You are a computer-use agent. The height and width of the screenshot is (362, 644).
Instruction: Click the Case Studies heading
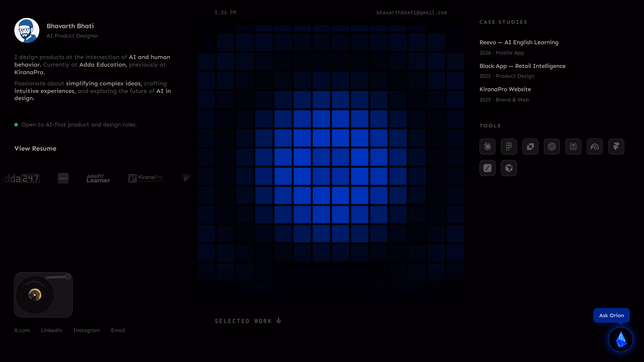coord(503,22)
